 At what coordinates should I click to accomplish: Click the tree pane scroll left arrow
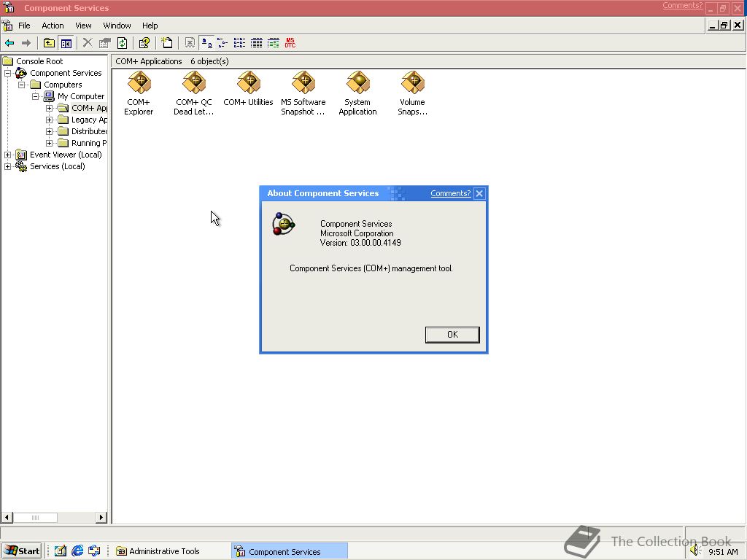pyautogui.click(x=7, y=518)
